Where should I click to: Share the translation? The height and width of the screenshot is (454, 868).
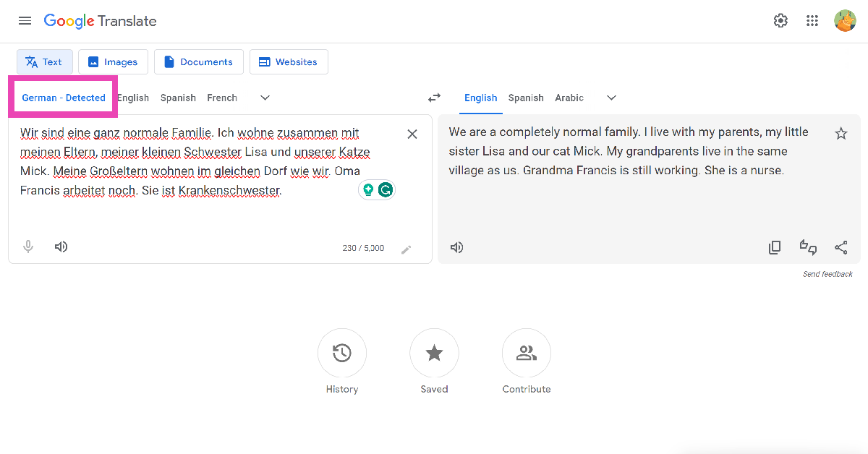point(841,247)
